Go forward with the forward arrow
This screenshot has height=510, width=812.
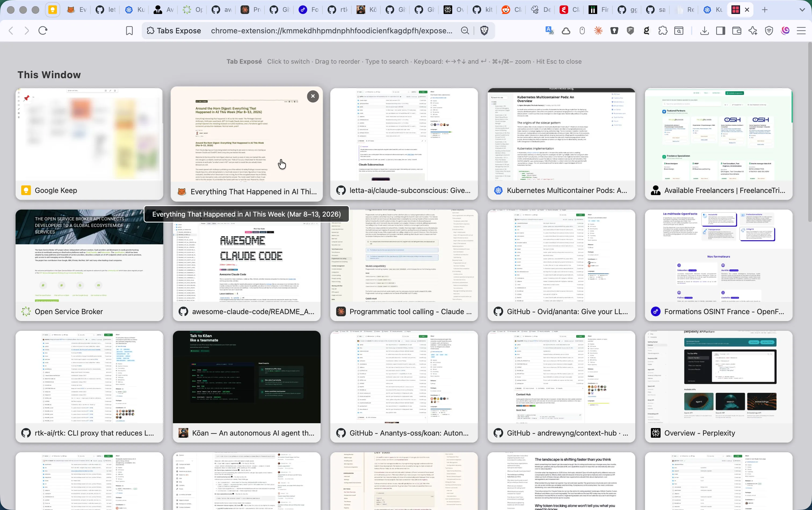pos(27,31)
